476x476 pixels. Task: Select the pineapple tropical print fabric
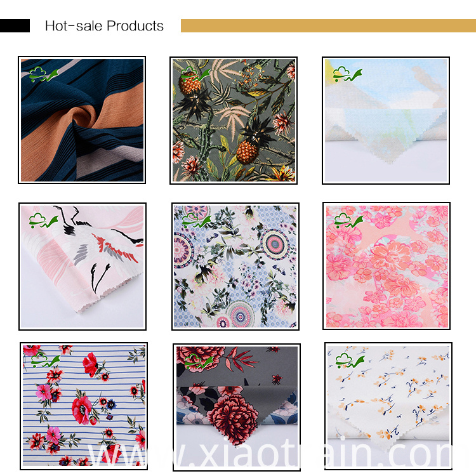(234, 120)
